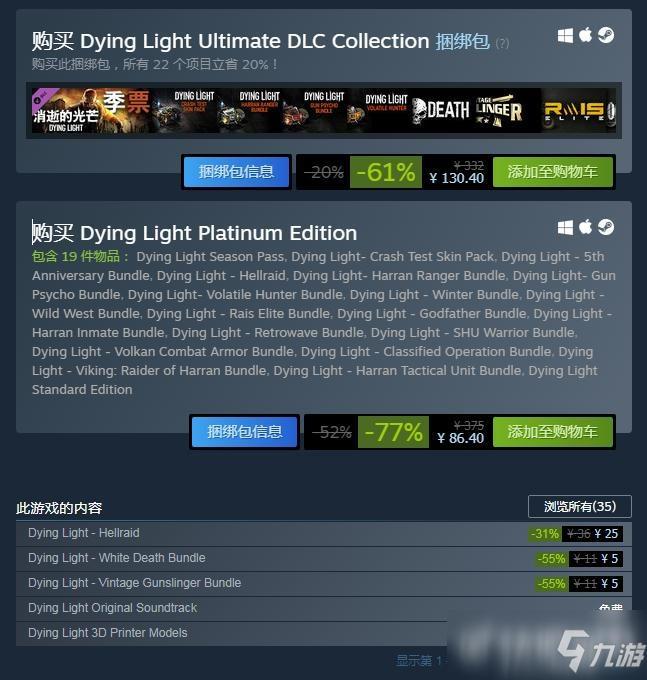
Task: Select the Death bundle thumbnail image
Action: click(x=440, y=111)
